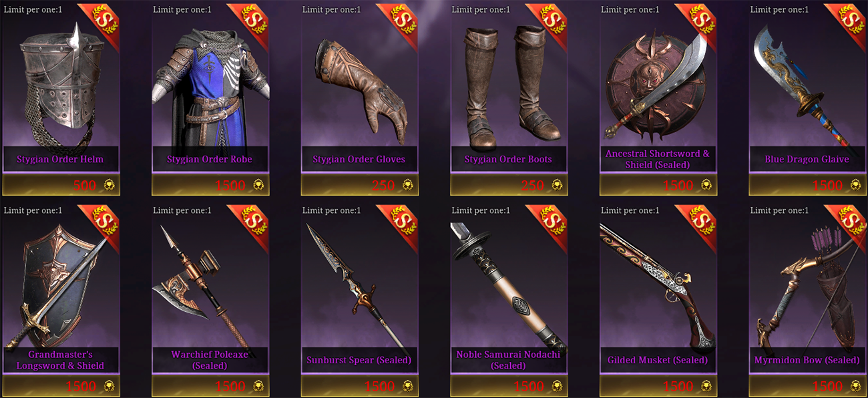Viewport: 868px width, 398px height.
Task: Click the Gilded Musket (Sealed) name label
Action: tap(658, 360)
